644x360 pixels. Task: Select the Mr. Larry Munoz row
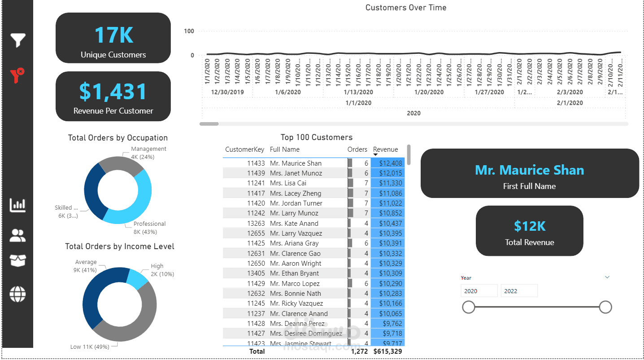coord(313,213)
